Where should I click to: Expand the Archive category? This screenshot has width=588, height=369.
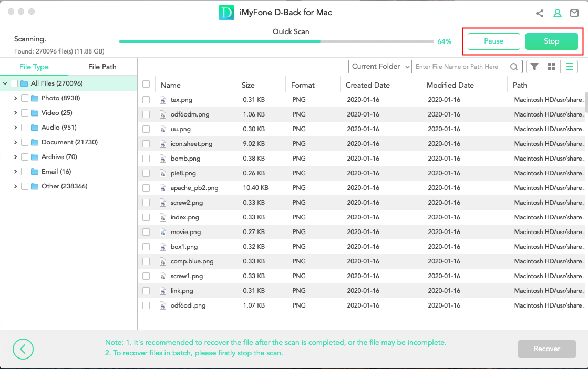15,157
